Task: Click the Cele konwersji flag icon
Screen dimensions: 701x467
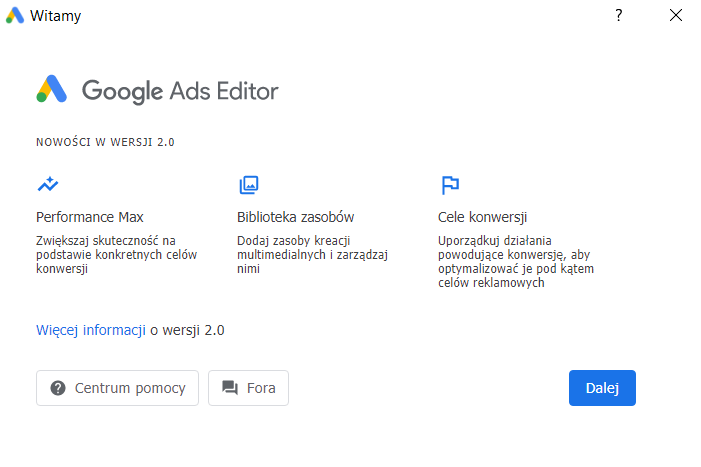Action: click(450, 185)
